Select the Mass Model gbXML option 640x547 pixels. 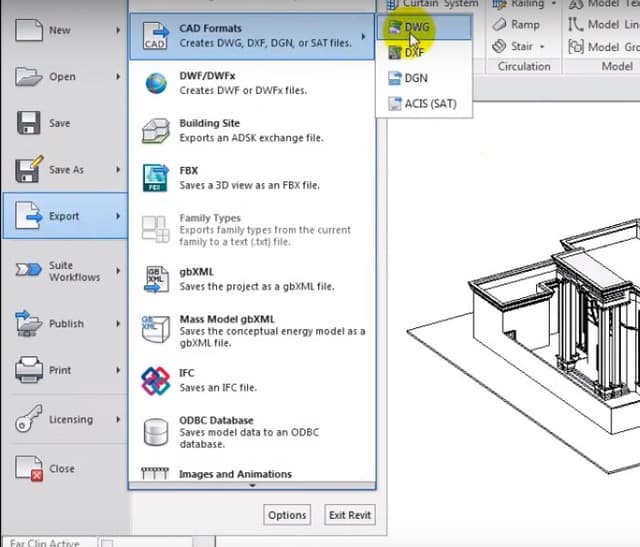pos(252,330)
